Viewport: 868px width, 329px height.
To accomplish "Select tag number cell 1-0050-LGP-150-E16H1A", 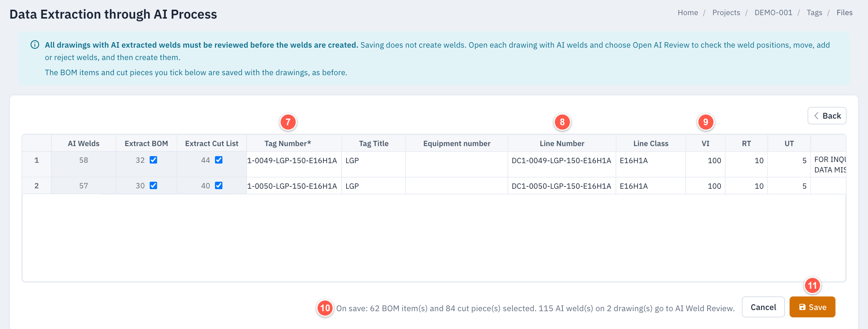I will point(294,186).
